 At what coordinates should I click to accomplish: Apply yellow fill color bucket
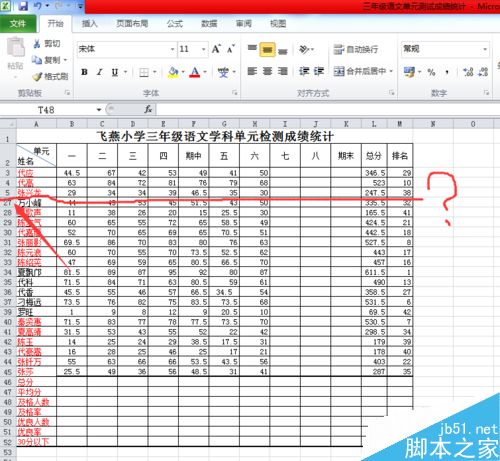(x=173, y=72)
